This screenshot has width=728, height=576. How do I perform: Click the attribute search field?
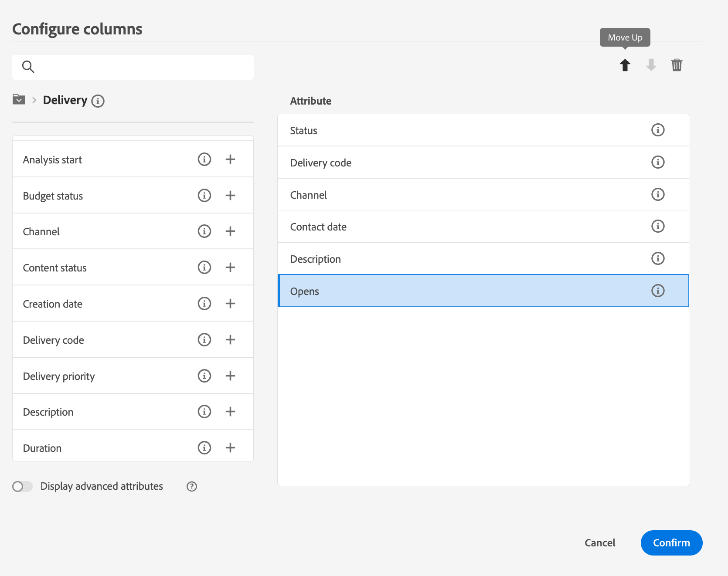tap(139, 67)
